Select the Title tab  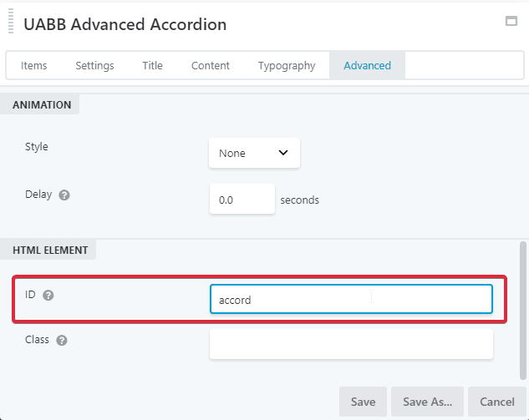coord(152,66)
